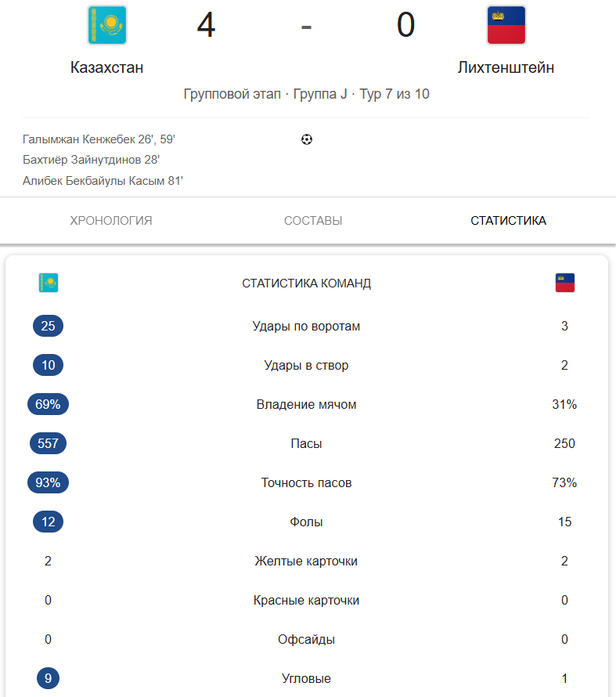Click small Liechtenstein flag in statistics header

[x=565, y=283]
